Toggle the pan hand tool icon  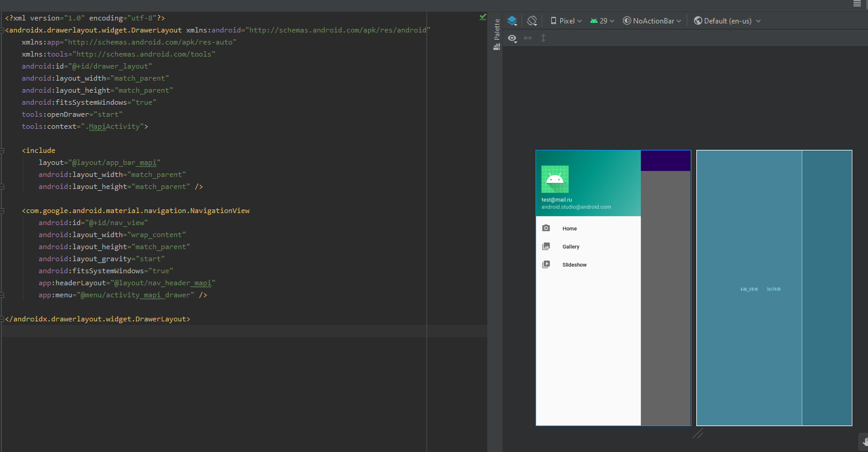pyautogui.click(x=863, y=441)
